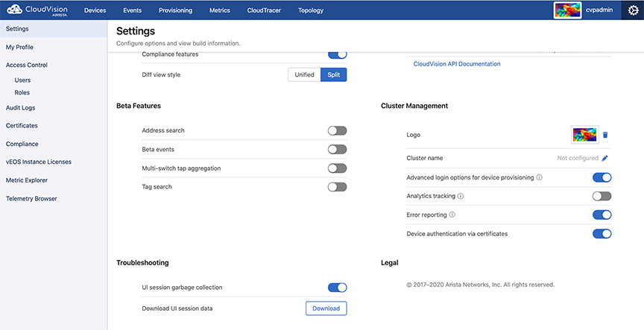The image size is (644, 330).
Task: Disable Device authentication via certificates toggle
Action: point(602,234)
